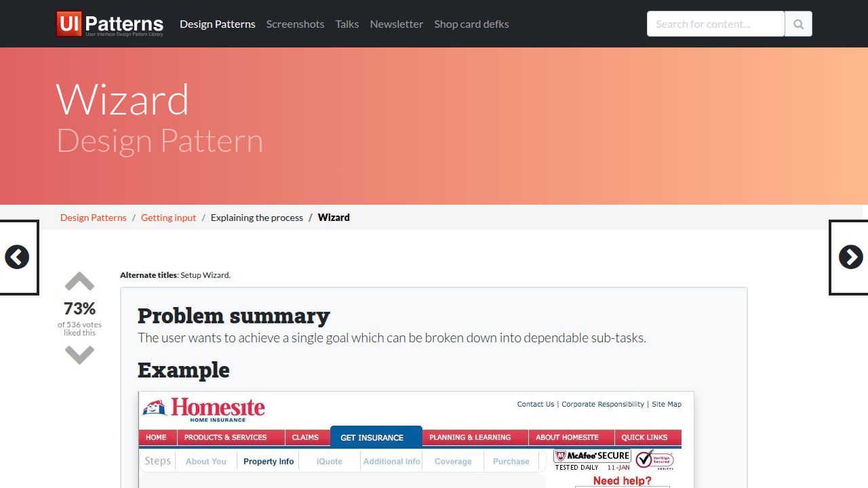Screen dimensions: 868x488
Task: Downvote the Wizard pattern
Action: (x=79, y=354)
